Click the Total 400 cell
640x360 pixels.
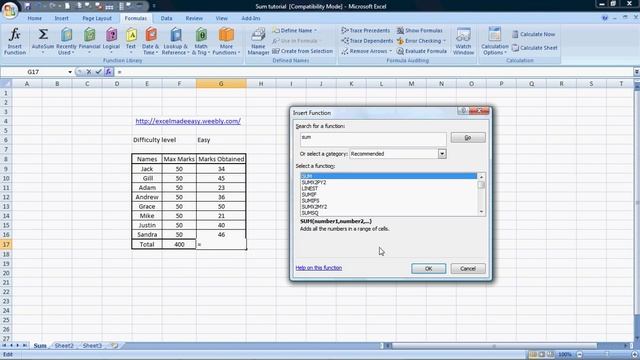(179, 244)
